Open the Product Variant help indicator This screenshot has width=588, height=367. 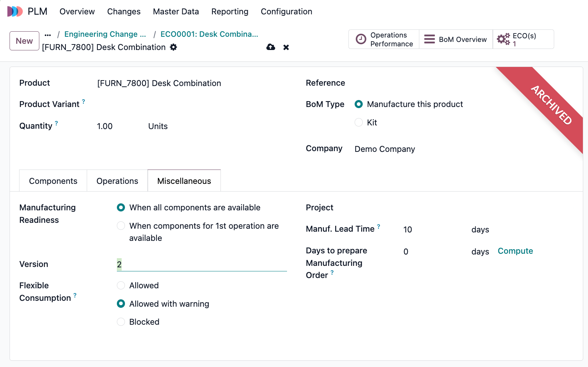coord(83,101)
